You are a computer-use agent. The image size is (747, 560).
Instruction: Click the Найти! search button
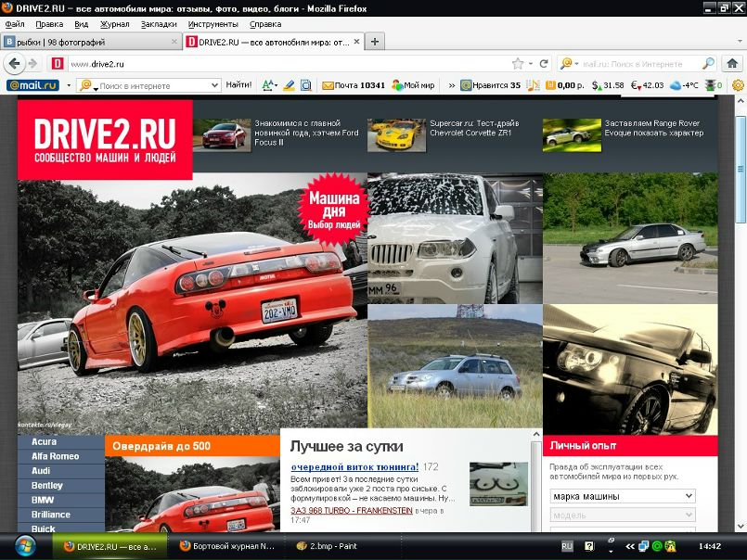[238, 85]
